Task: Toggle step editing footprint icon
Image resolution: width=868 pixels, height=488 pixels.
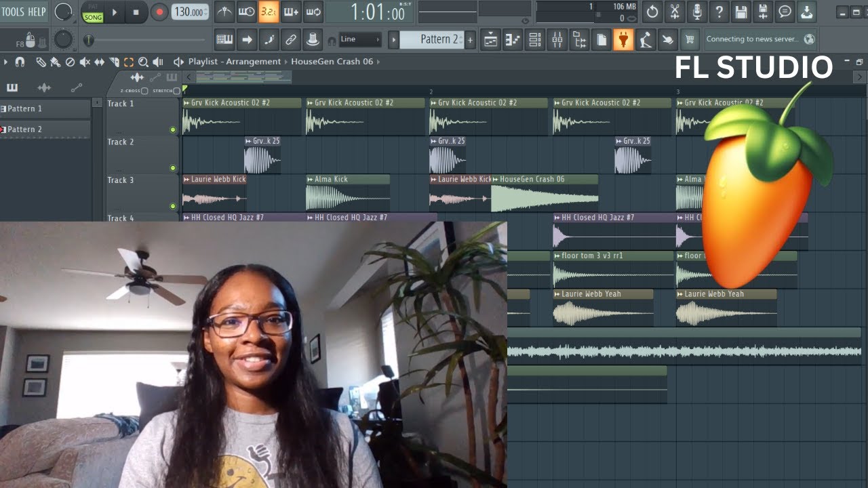Action: tap(269, 39)
